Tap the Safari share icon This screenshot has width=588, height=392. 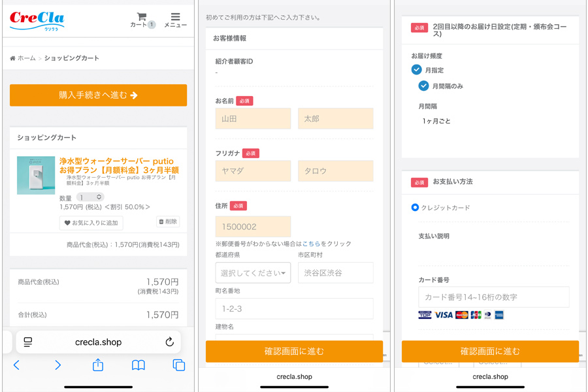[x=98, y=365]
